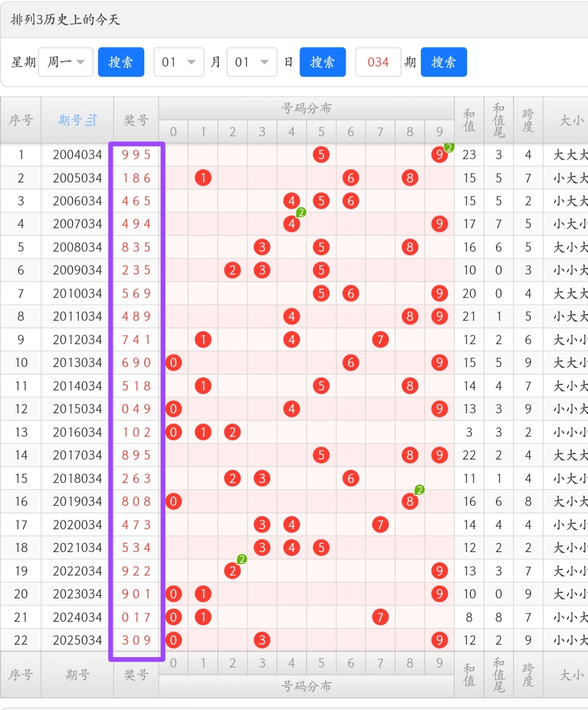Click prize number 995 in first row
The image size is (588, 710).
tap(136, 155)
